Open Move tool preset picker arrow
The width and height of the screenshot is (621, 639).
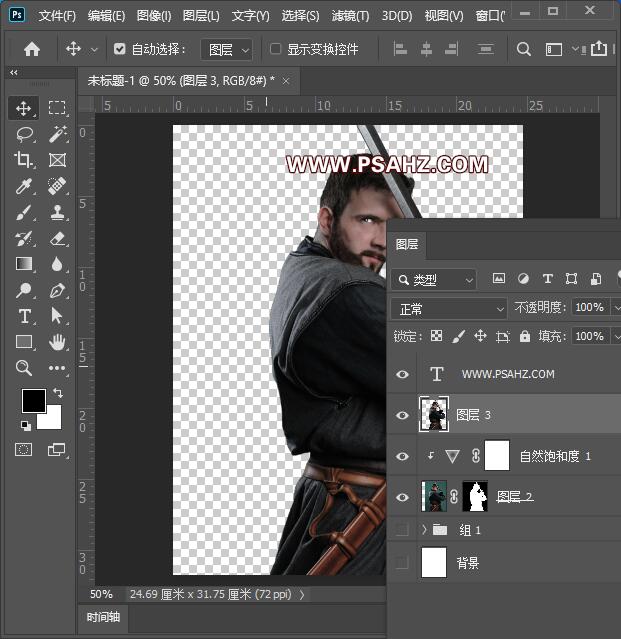coord(94,50)
